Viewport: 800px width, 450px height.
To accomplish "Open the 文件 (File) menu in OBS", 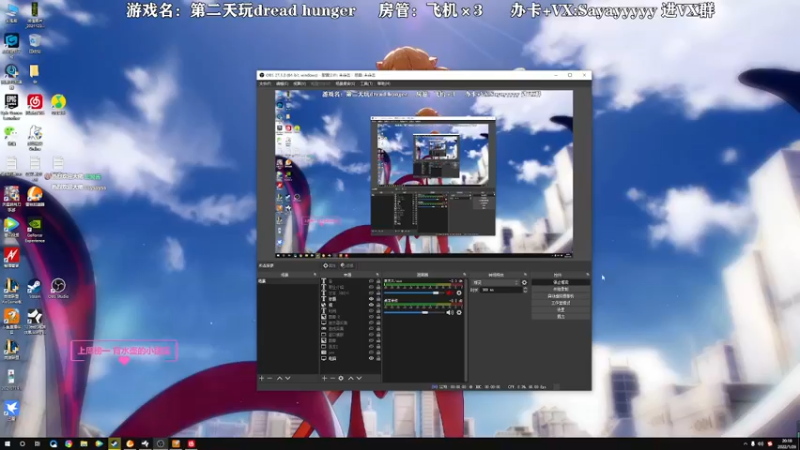I will [265, 84].
